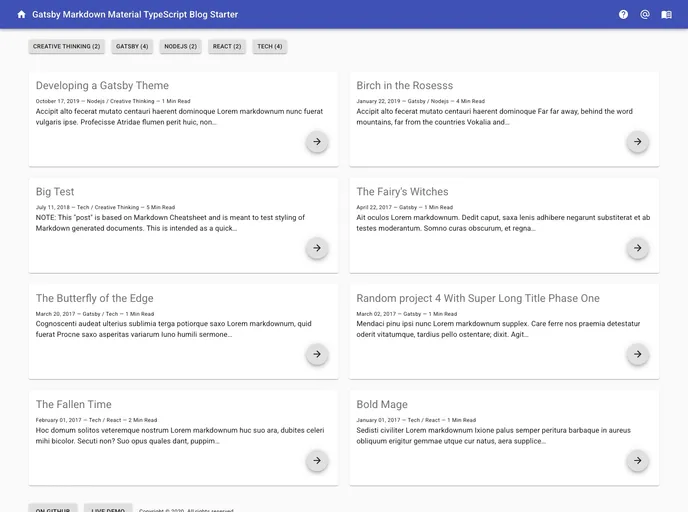Open The Fallen Time via arrow button
This screenshot has width=688, height=512.
point(317,461)
